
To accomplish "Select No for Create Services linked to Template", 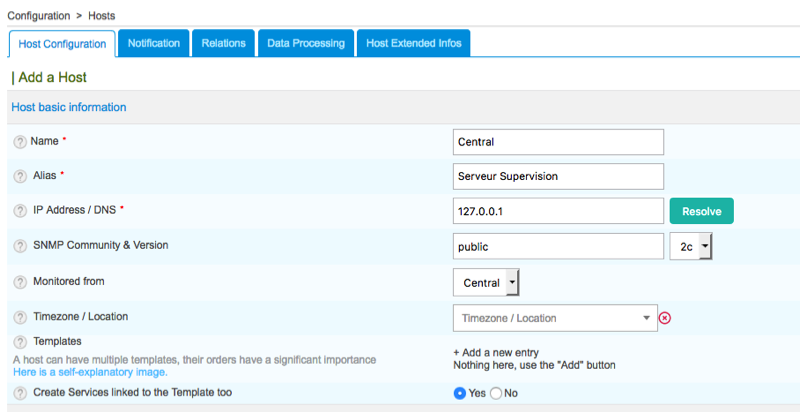I will click(496, 393).
